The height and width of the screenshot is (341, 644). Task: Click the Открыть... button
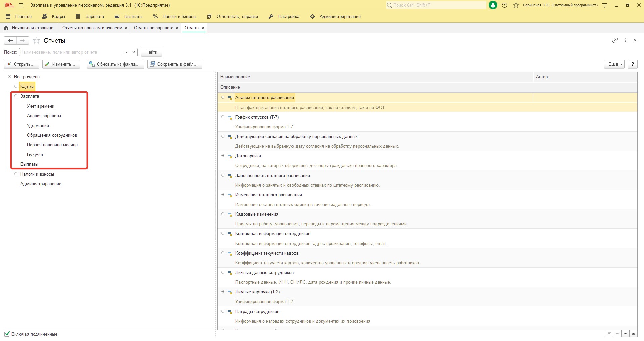click(21, 64)
